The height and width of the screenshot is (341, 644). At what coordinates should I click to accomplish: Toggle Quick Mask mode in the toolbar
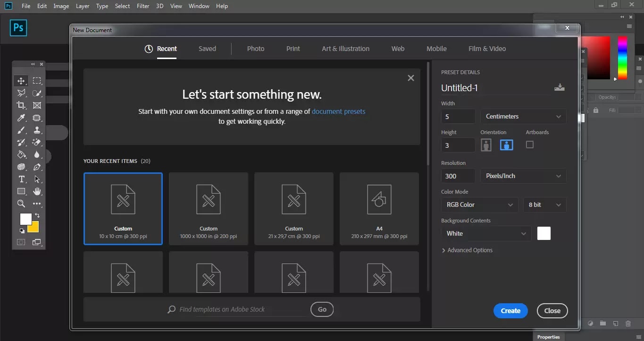tap(21, 242)
